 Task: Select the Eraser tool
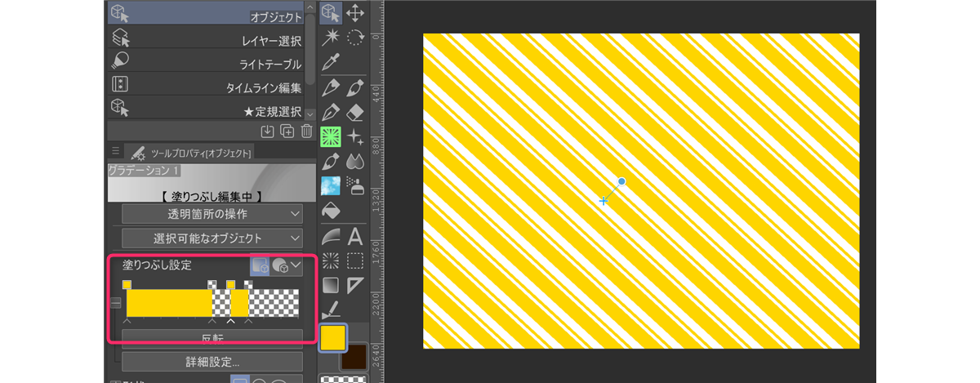click(355, 111)
